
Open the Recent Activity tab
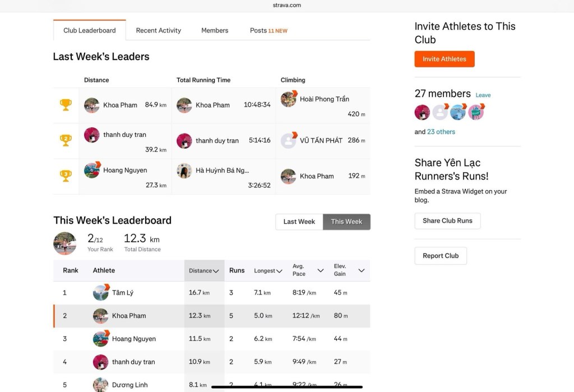tap(158, 30)
